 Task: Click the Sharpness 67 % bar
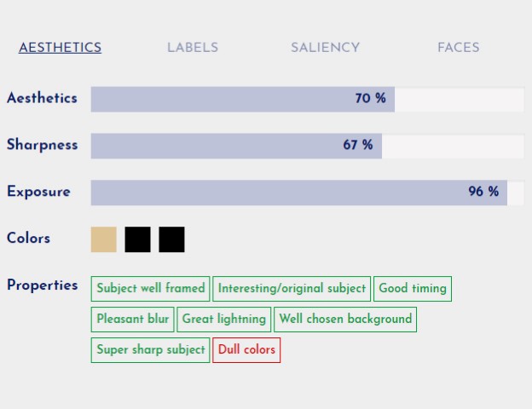(236, 146)
